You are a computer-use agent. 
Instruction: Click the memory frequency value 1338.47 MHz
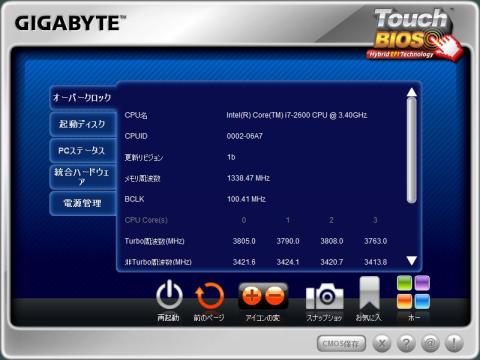[x=248, y=178]
